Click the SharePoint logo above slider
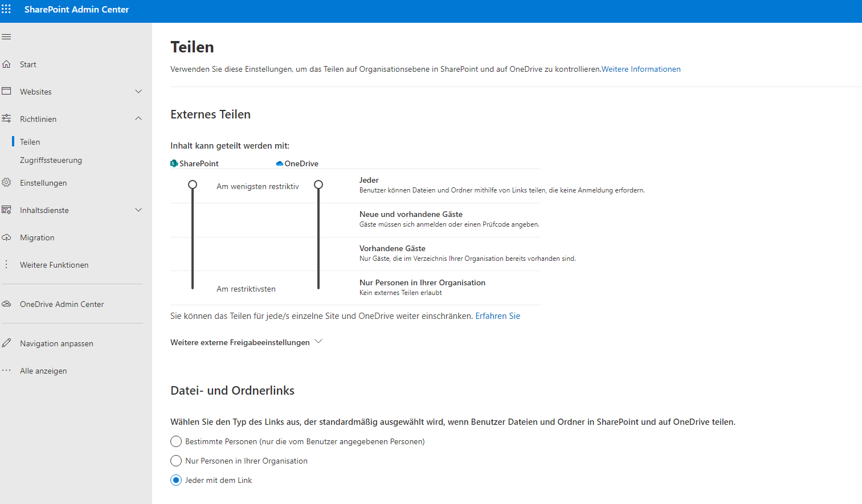The image size is (862, 504). click(x=174, y=163)
